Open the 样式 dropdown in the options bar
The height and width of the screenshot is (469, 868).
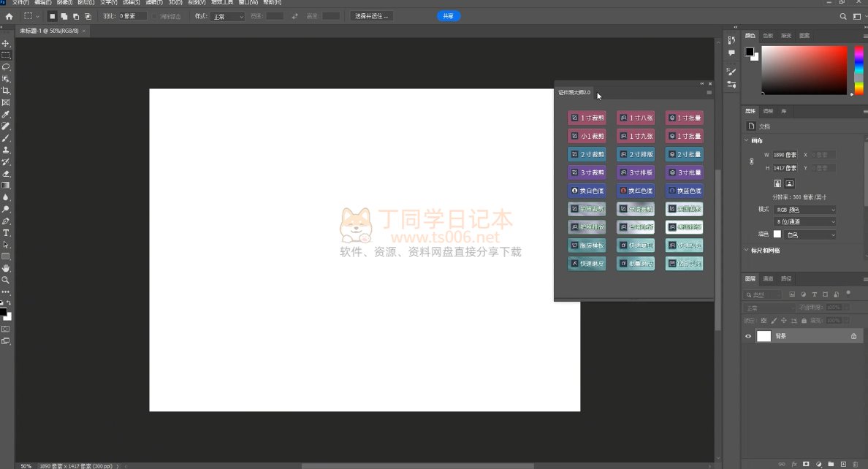(228, 16)
